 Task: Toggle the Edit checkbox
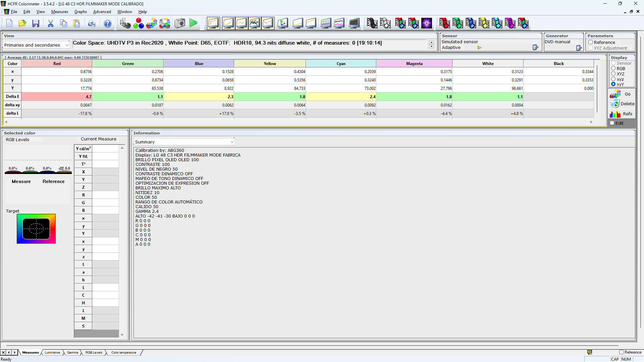(612, 123)
